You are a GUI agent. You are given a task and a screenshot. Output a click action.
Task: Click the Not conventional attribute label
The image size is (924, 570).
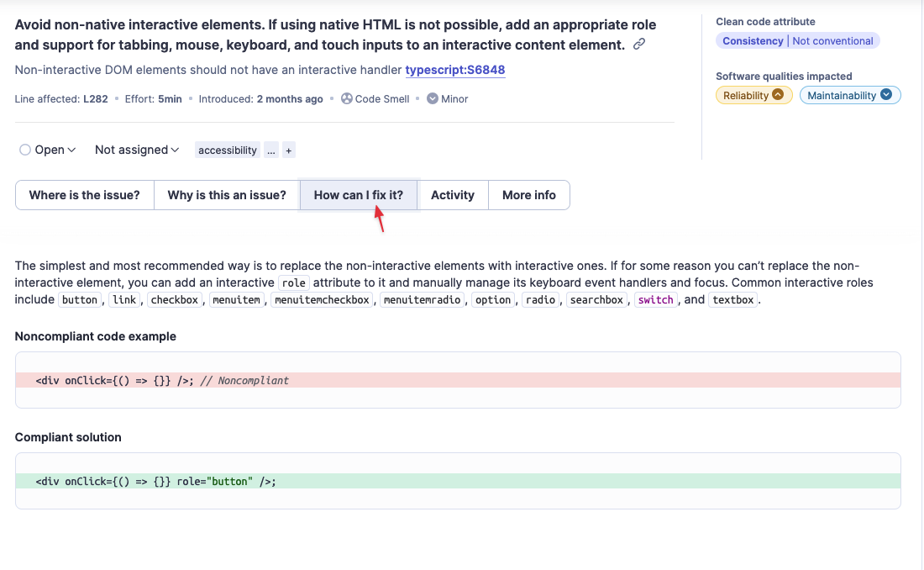(832, 41)
